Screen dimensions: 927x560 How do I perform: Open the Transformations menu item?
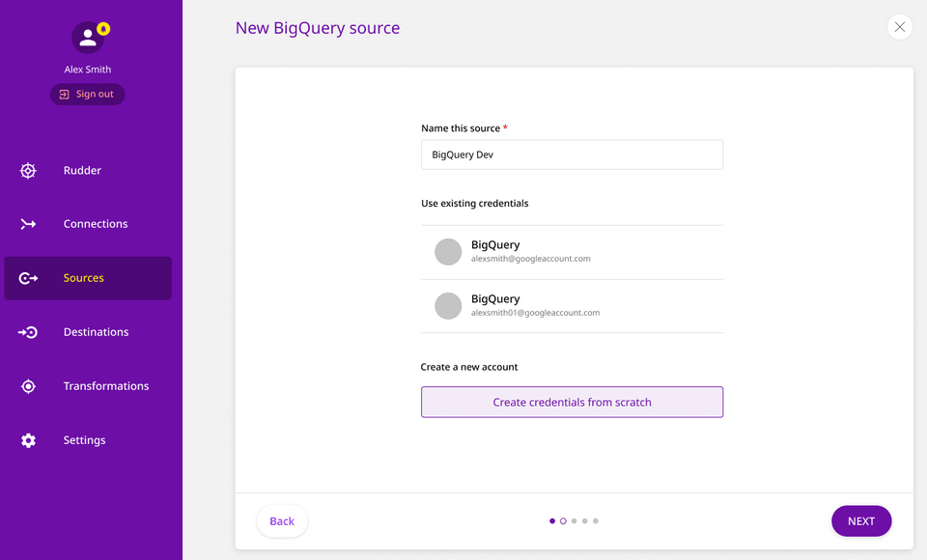coord(105,386)
